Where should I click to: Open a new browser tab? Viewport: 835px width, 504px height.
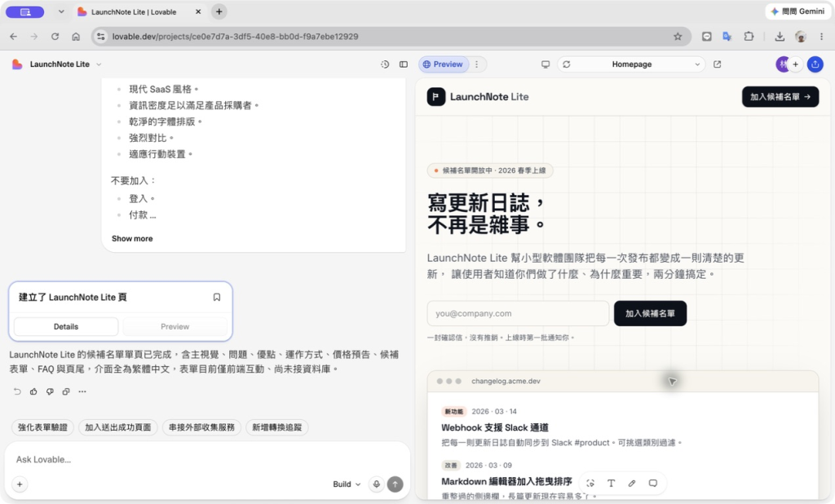[x=219, y=11]
